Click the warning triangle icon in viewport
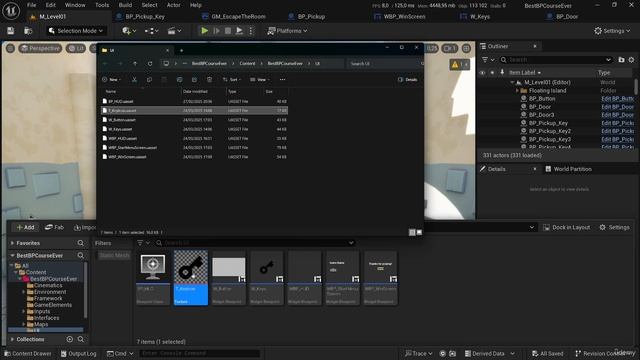 (455, 64)
